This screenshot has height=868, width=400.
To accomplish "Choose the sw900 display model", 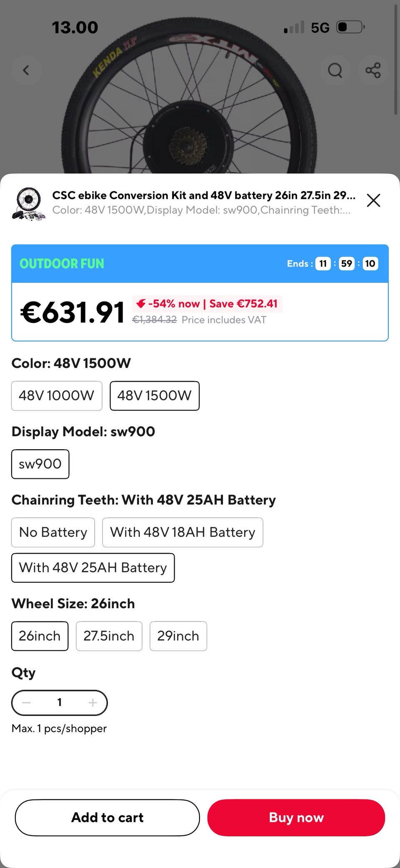I will (40, 464).
